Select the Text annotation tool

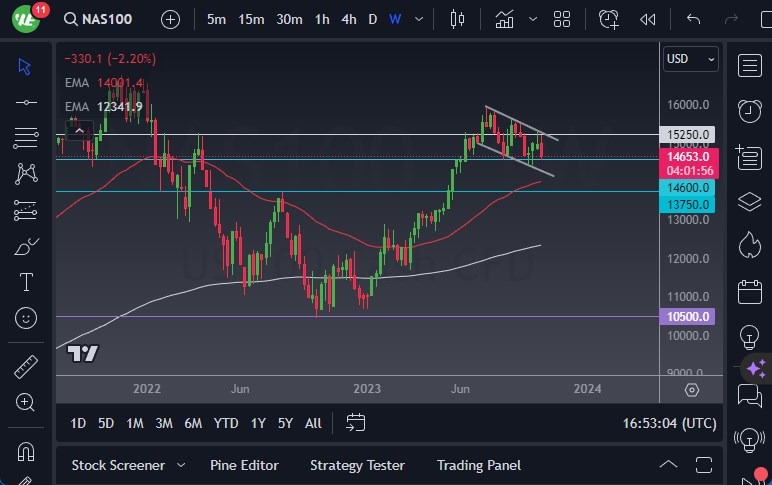[26, 282]
